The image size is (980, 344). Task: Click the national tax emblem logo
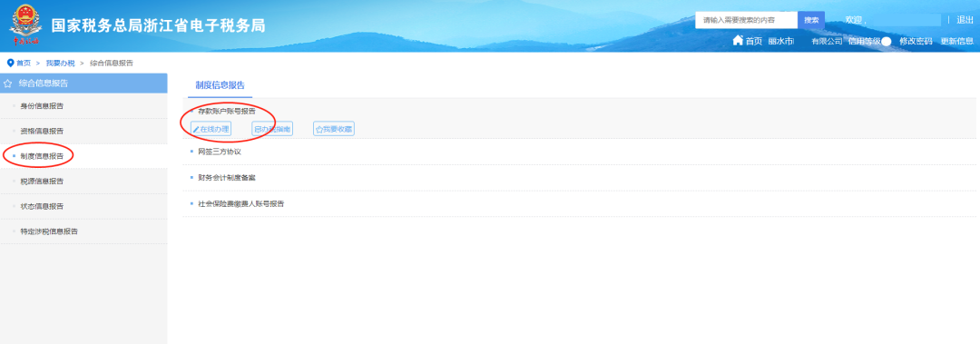[x=25, y=25]
